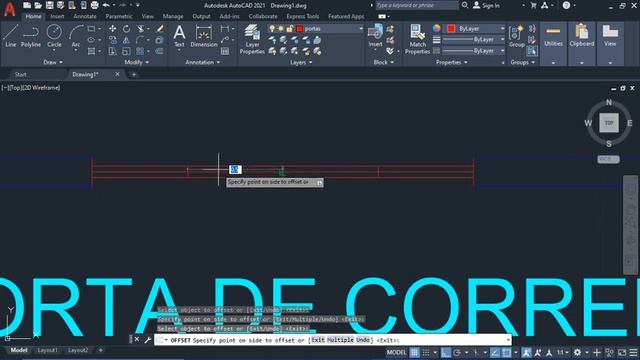
Task: Click the red object color swatch
Action: 451,29
